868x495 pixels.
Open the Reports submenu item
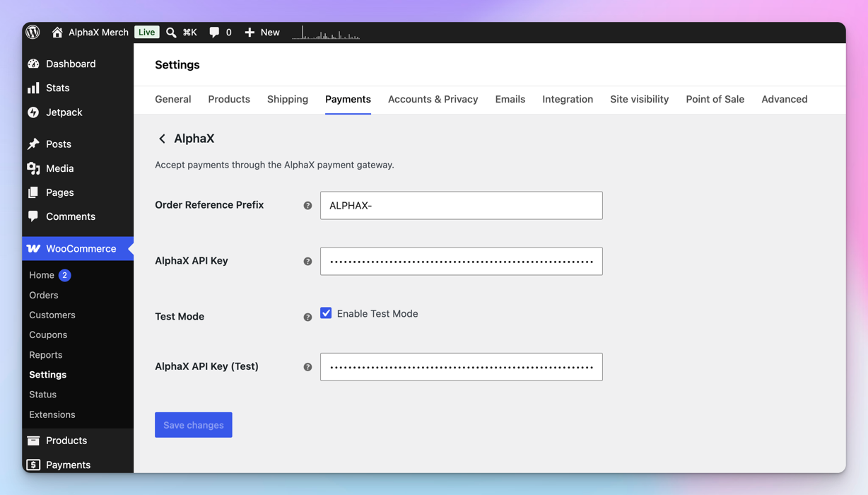[46, 355]
